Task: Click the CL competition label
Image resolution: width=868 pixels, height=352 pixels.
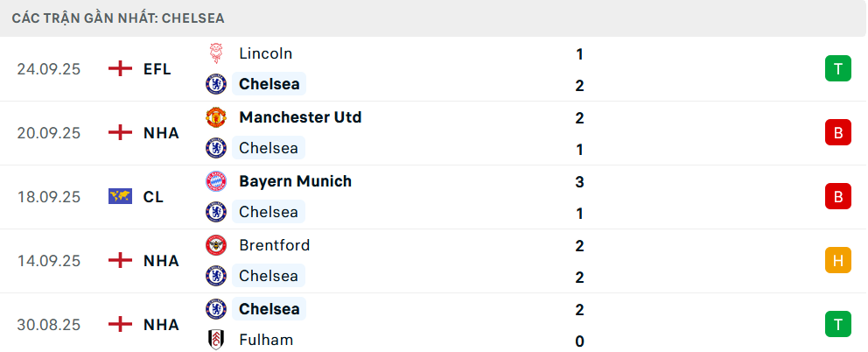Action: point(153,197)
